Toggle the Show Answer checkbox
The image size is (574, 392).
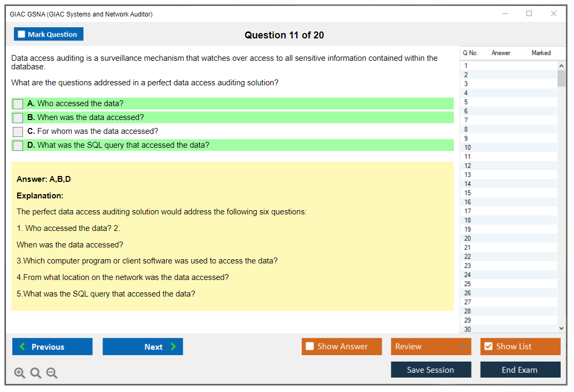[310, 347]
